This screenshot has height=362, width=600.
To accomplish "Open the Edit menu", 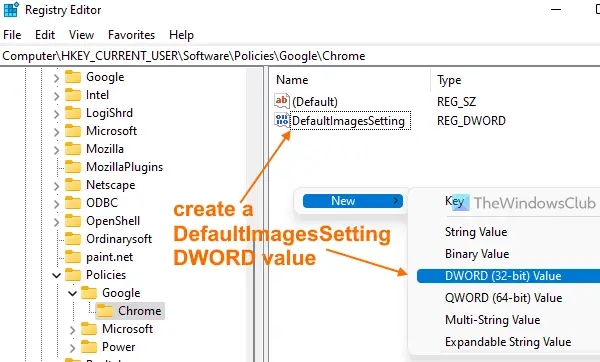I will click(x=45, y=35).
